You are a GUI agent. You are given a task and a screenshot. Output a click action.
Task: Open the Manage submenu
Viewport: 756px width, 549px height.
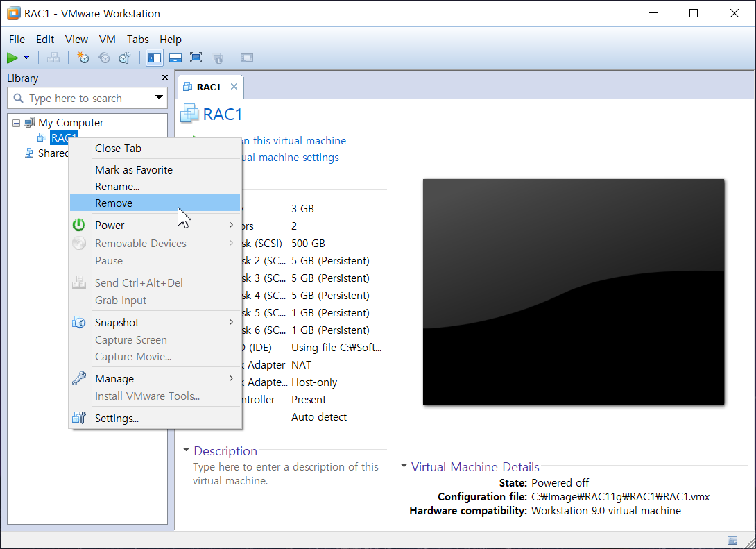point(155,379)
